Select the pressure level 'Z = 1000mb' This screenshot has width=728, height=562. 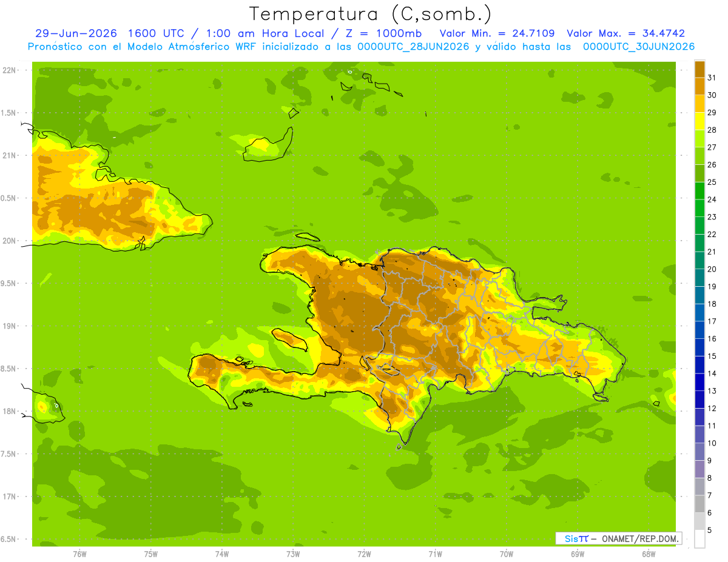383,33
